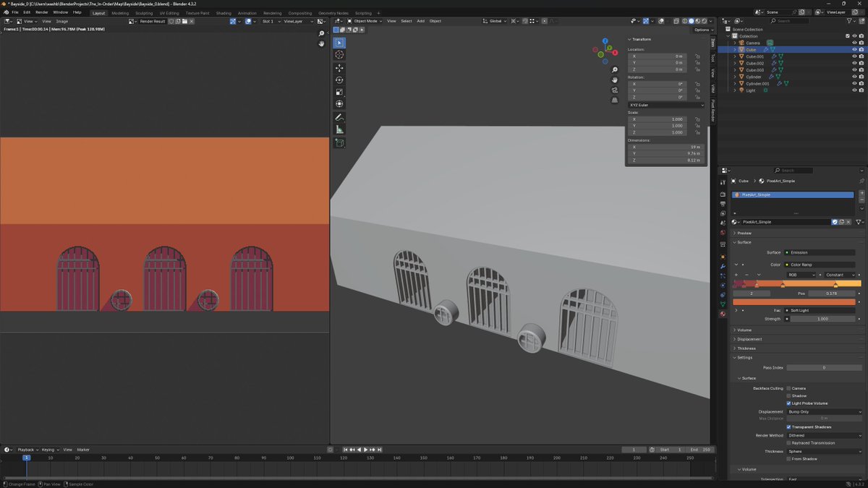Screen dimensions: 868x488
Task: Disable Light object's render visibility camera icon
Action: (861, 90)
